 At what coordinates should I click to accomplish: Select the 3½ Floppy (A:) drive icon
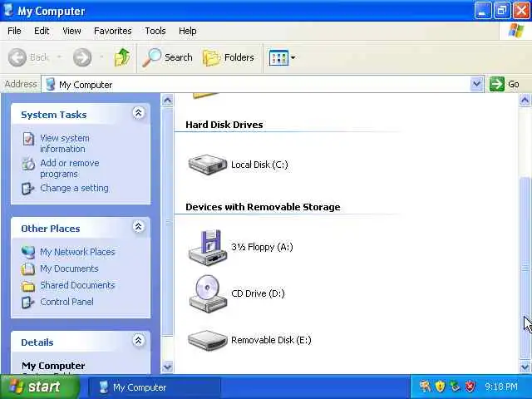pyautogui.click(x=207, y=247)
